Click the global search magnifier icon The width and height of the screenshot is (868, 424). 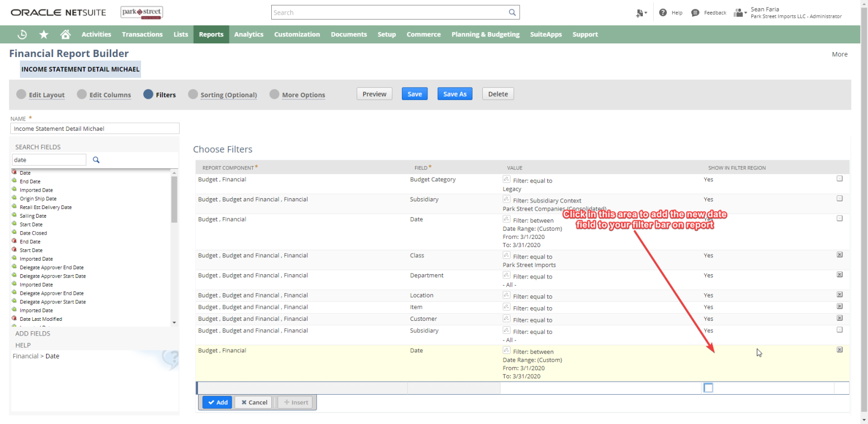512,12
